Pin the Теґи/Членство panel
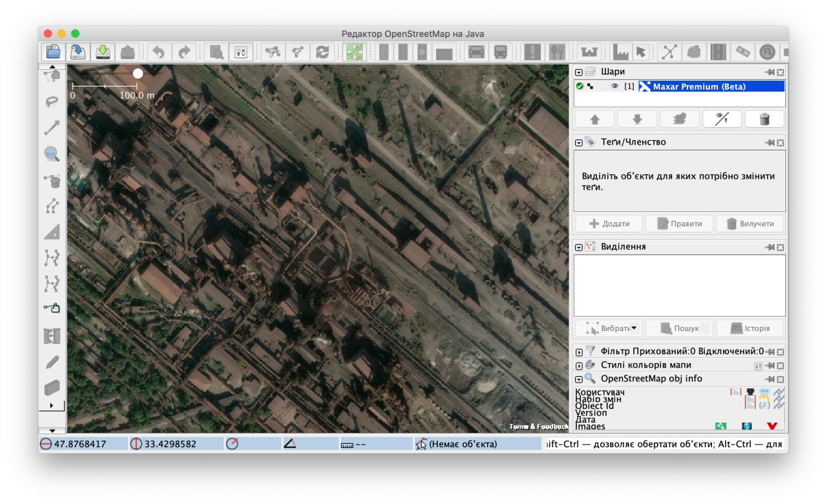 tap(769, 142)
